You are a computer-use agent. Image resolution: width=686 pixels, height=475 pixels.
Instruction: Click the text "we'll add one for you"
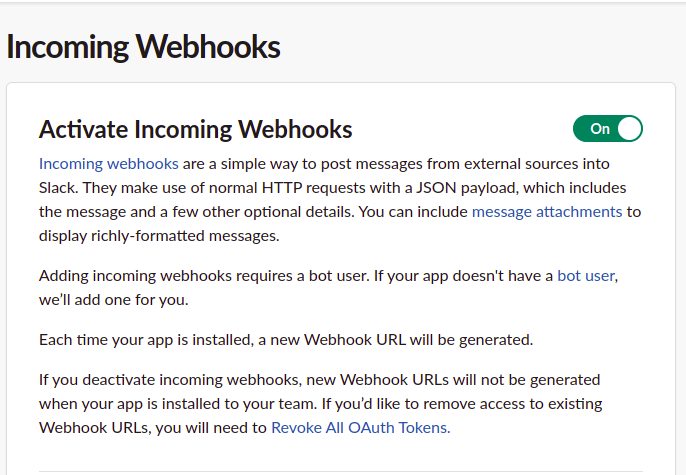point(115,299)
